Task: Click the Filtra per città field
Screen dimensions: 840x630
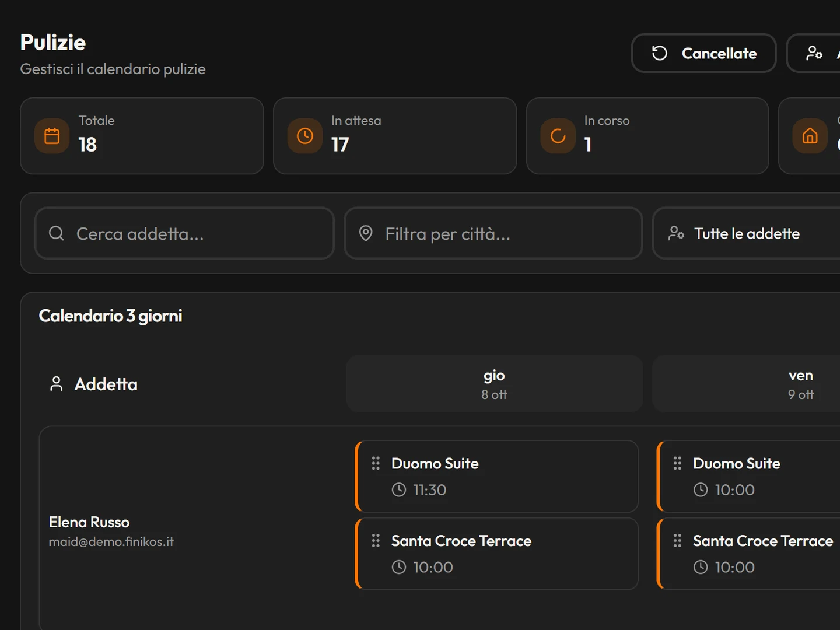Action: point(494,233)
